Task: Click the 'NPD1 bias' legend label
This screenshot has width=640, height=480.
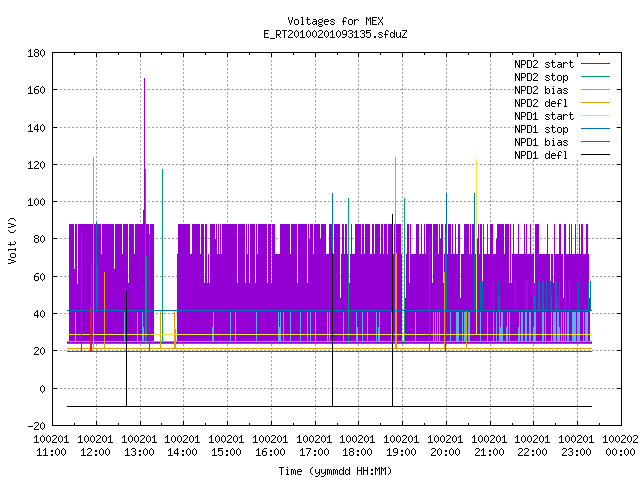Action: tap(541, 142)
